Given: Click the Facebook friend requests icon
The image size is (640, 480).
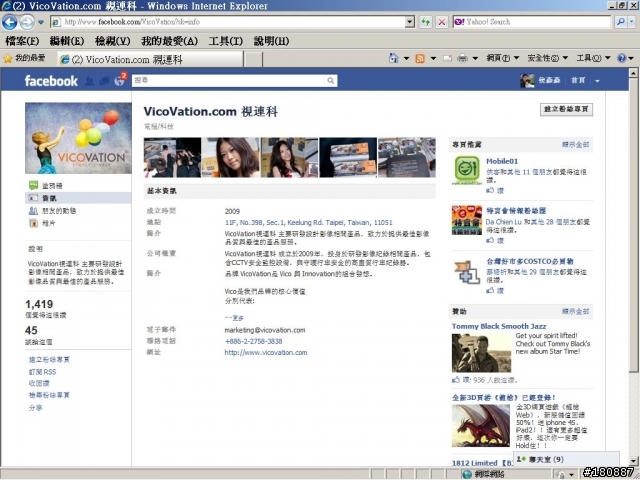Looking at the screenshot, I should click(x=89, y=81).
